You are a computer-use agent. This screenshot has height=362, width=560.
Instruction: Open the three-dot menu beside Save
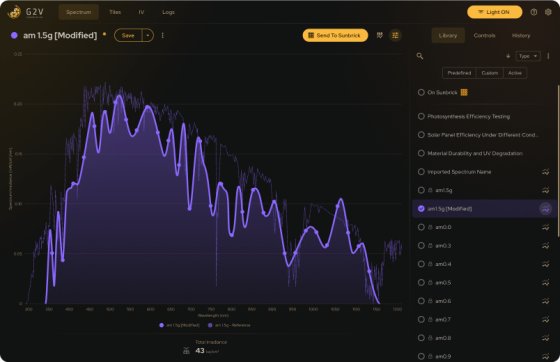click(x=162, y=35)
